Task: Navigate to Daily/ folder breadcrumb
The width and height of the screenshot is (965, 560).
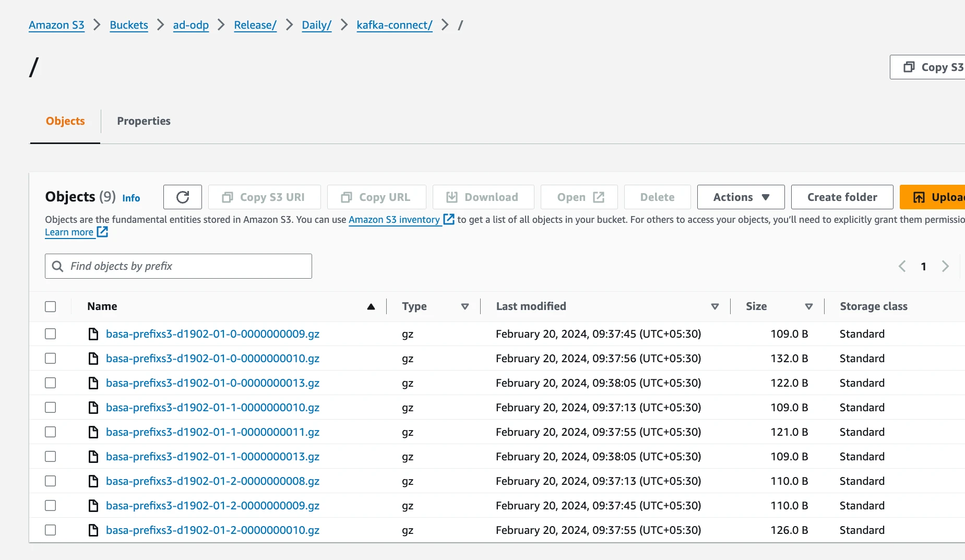Action: tap(317, 25)
